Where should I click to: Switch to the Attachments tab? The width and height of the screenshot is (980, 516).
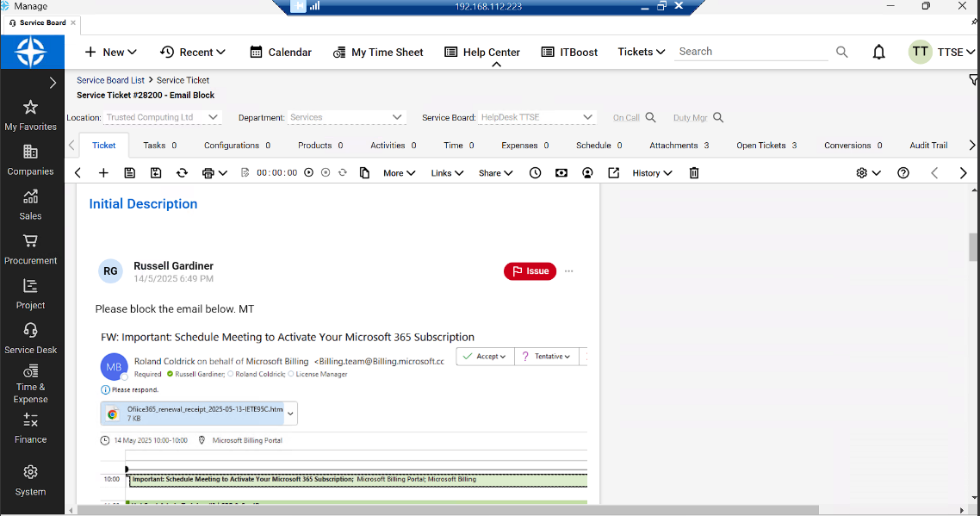pos(679,145)
